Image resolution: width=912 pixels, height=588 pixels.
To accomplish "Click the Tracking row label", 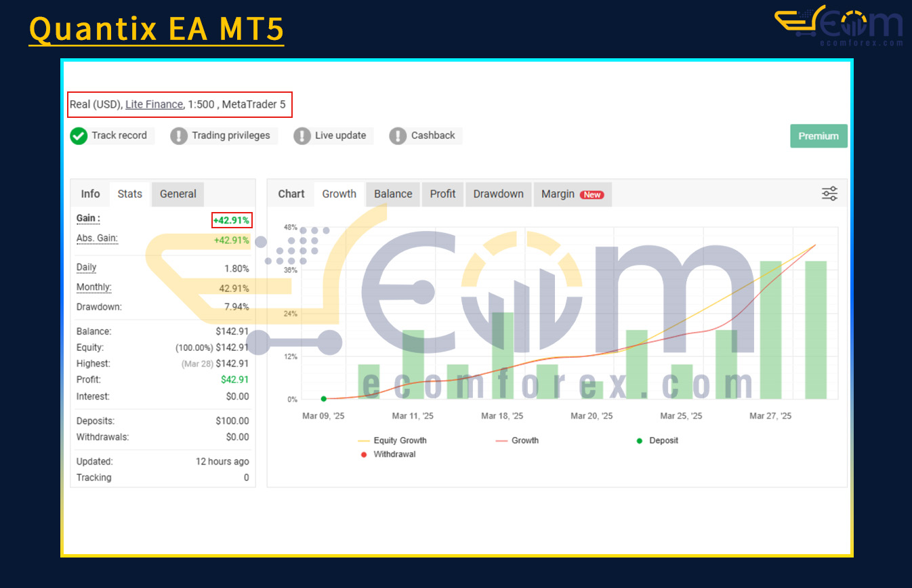I will tap(94, 478).
